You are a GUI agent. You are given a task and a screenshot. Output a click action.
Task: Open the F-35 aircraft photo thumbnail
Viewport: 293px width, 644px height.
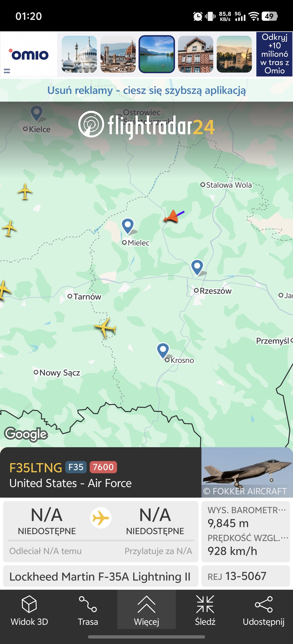click(247, 472)
